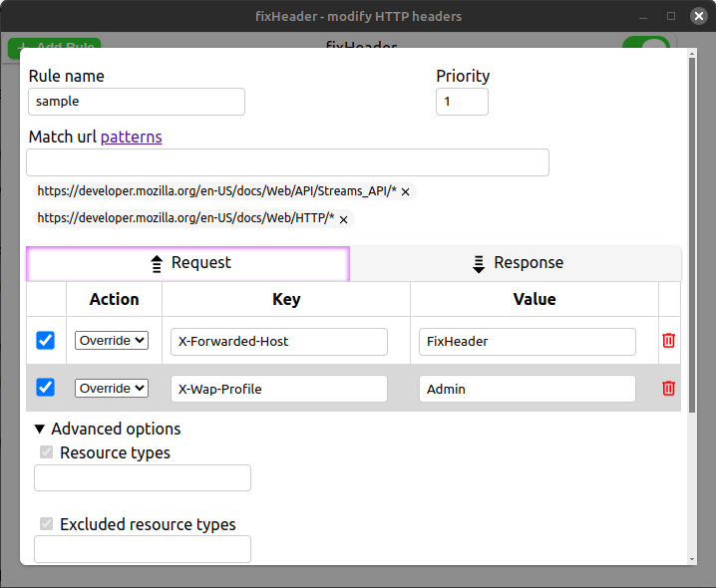Edit the Admin value field
Image resolution: width=716 pixels, height=588 pixels.
527,389
